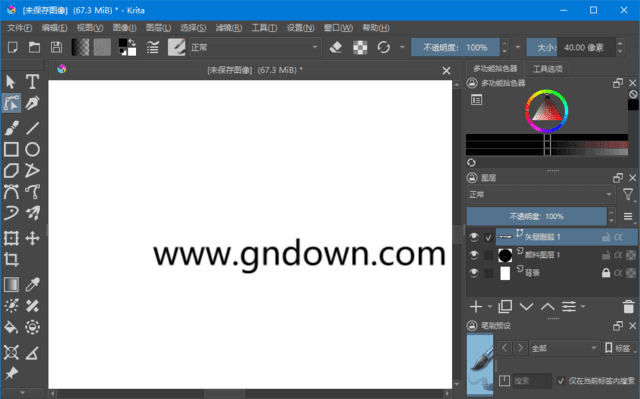Select the Shape Select arrow tool
Image resolution: width=640 pixels, height=399 pixels.
click(11, 82)
